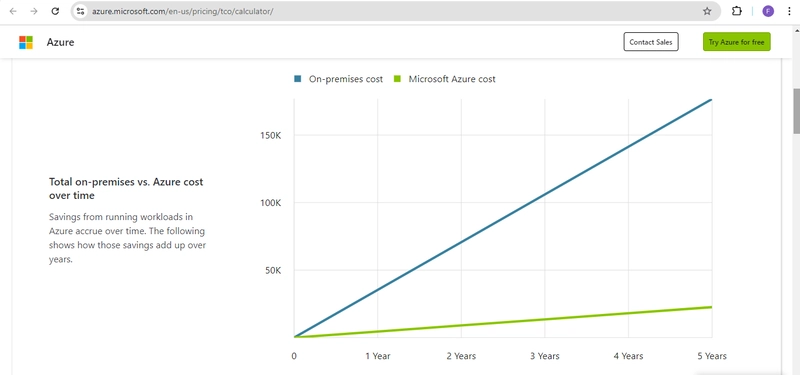Image resolution: width=800 pixels, height=375 pixels.
Task: Click the 5 Years x-axis label
Action: pyautogui.click(x=712, y=356)
